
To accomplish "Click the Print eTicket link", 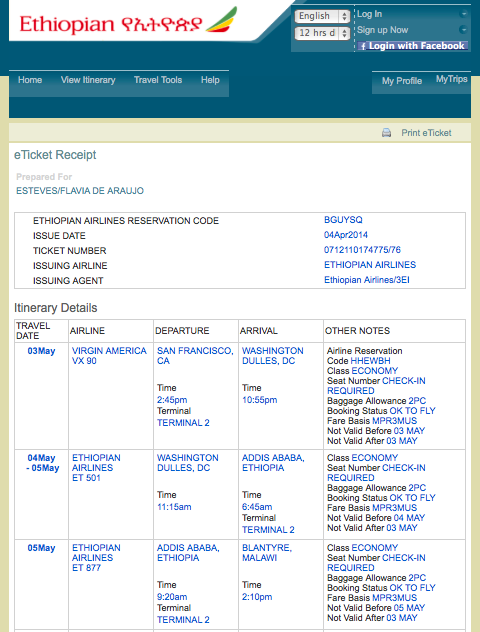I will pos(426,133).
